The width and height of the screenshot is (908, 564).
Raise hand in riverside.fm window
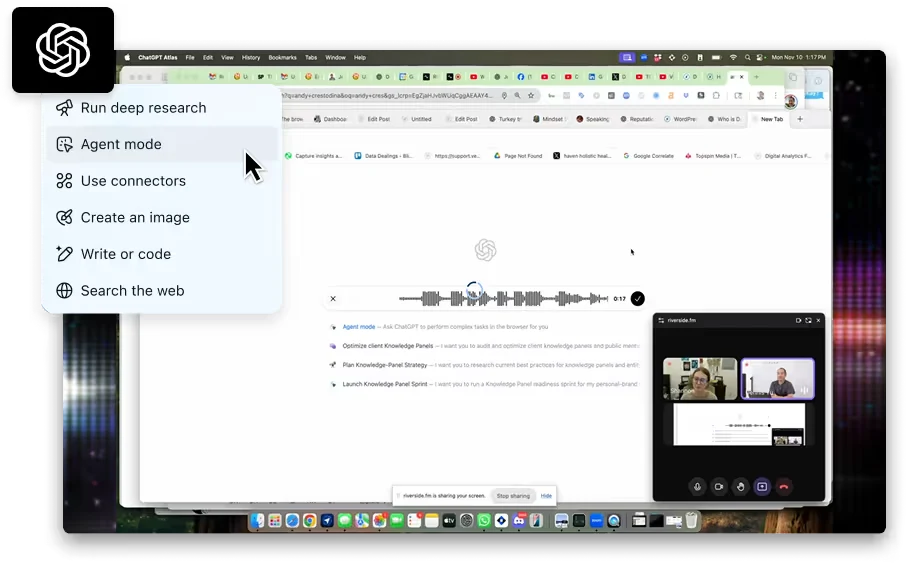pyautogui.click(x=740, y=487)
